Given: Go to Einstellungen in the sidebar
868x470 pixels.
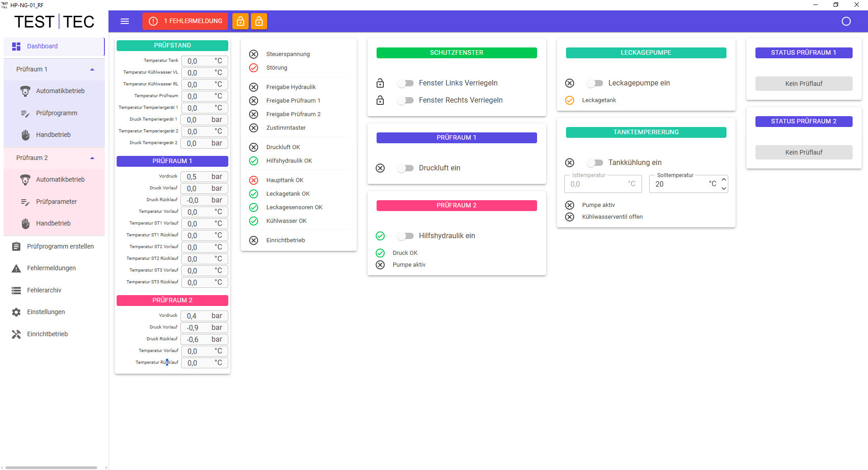Looking at the screenshot, I should click(46, 312).
